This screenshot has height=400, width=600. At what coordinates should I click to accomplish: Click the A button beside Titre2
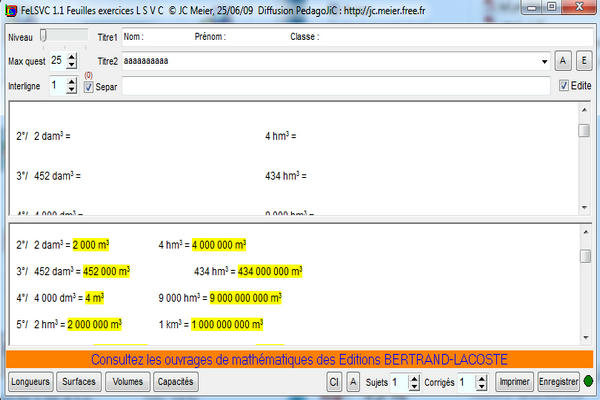tap(563, 61)
